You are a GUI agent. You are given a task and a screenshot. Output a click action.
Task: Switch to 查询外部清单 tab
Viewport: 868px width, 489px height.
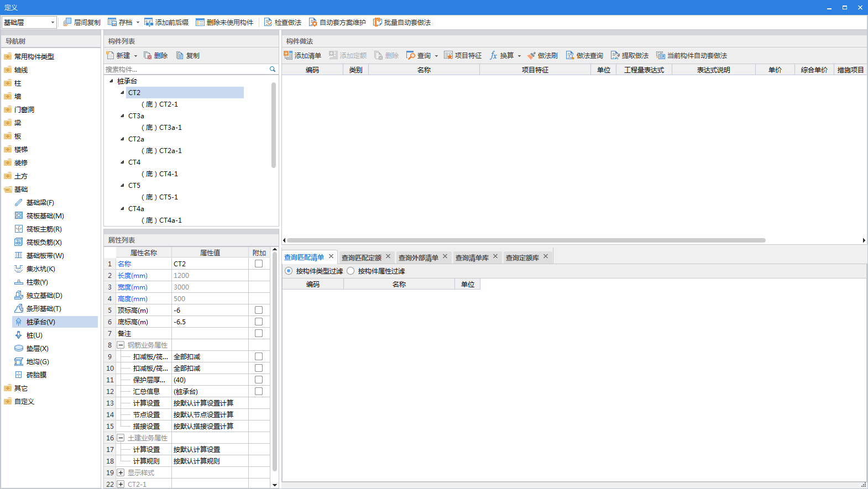click(x=419, y=257)
